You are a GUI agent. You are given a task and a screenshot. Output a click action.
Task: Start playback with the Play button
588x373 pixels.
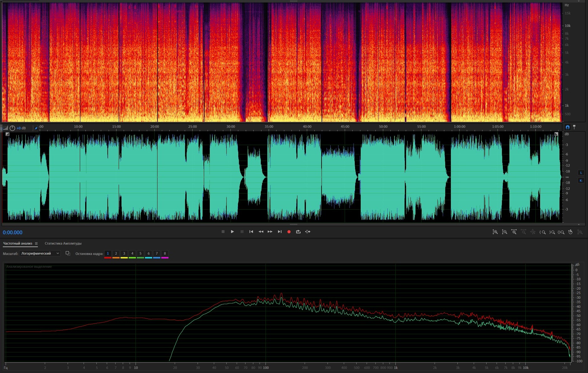(x=232, y=232)
